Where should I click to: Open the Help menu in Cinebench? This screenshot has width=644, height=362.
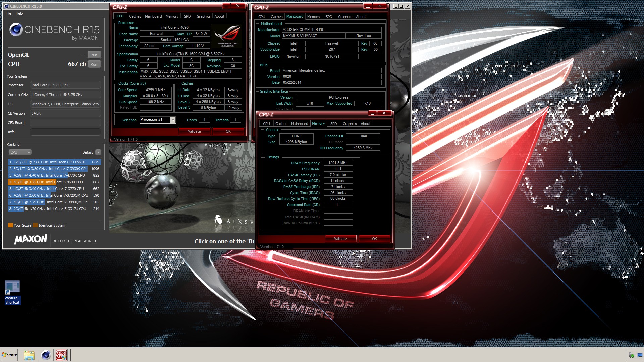click(19, 13)
